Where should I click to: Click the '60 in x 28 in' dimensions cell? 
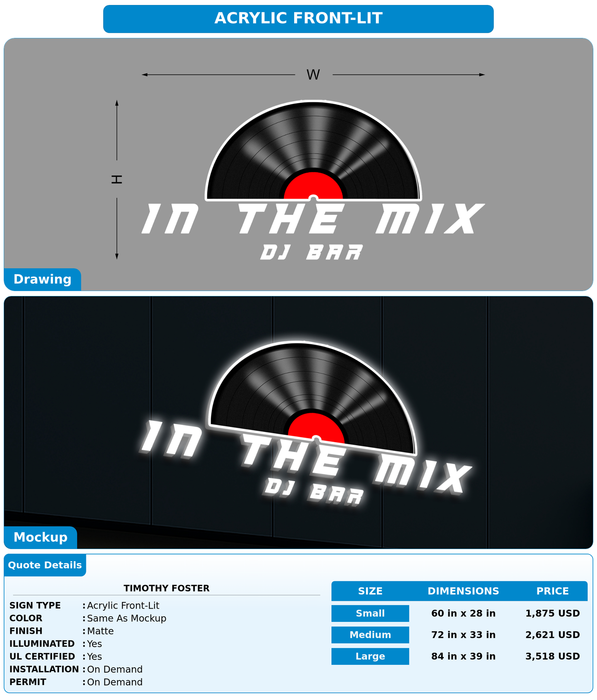(463, 614)
